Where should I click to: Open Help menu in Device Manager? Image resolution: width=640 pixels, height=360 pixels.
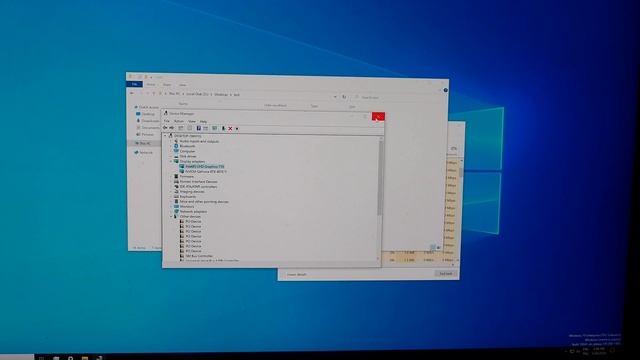(x=203, y=122)
